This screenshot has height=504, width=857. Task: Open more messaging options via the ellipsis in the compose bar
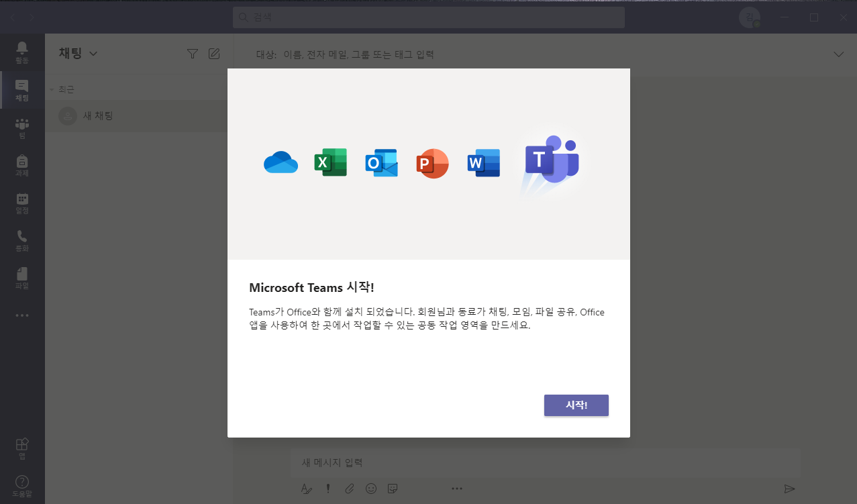457,489
